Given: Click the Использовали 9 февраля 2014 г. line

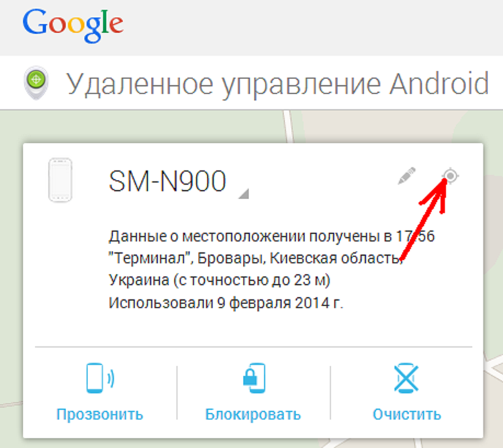Looking at the screenshot, I should coord(226,303).
